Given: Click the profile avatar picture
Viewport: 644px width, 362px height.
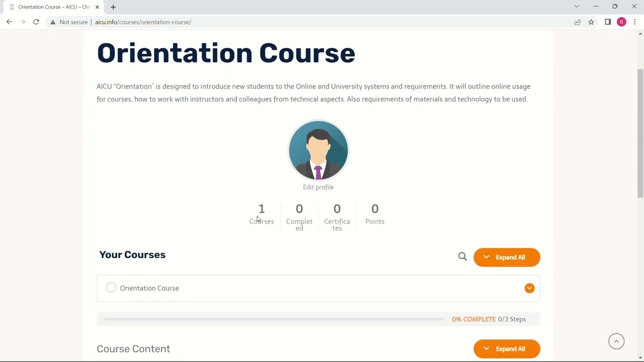Looking at the screenshot, I should (318, 150).
